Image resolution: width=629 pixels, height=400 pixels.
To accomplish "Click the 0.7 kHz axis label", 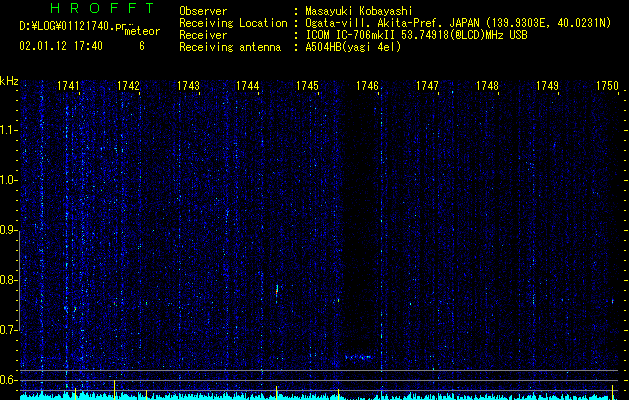I will tap(9, 330).
